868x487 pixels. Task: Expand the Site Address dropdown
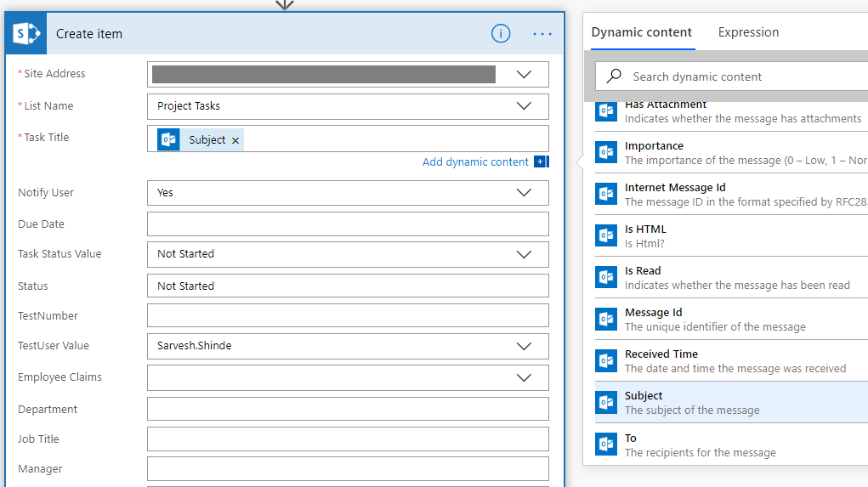pyautogui.click(x=524, y=74)
